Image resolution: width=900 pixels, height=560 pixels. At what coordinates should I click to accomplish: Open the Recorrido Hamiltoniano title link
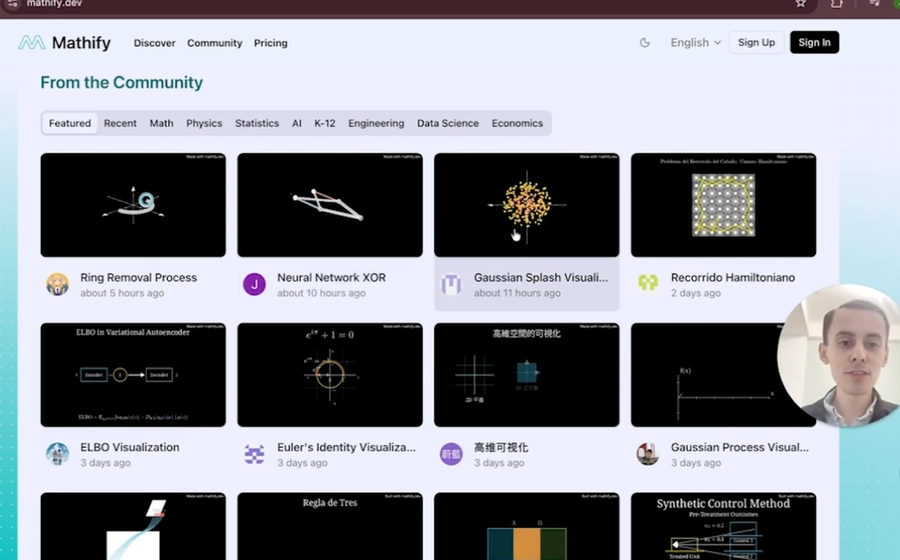[733, 278]
